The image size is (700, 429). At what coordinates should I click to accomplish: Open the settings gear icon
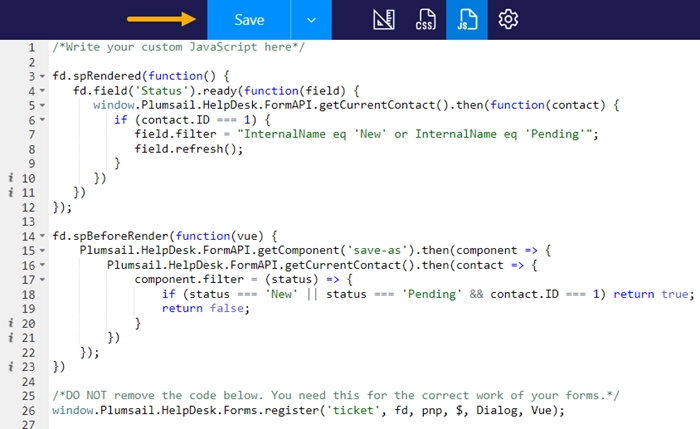(x=508, y=20)
